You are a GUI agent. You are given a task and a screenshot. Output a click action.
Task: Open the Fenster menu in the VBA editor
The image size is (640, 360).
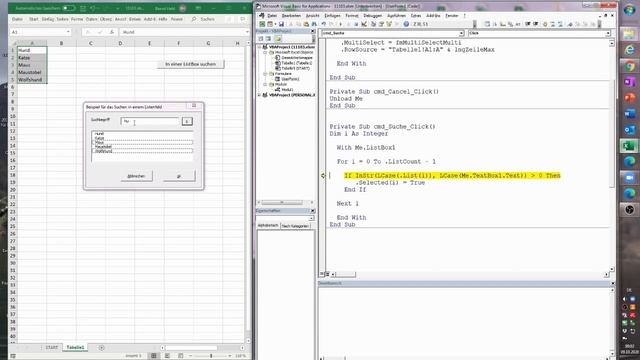pyautogui.click(x=452, y=16)
